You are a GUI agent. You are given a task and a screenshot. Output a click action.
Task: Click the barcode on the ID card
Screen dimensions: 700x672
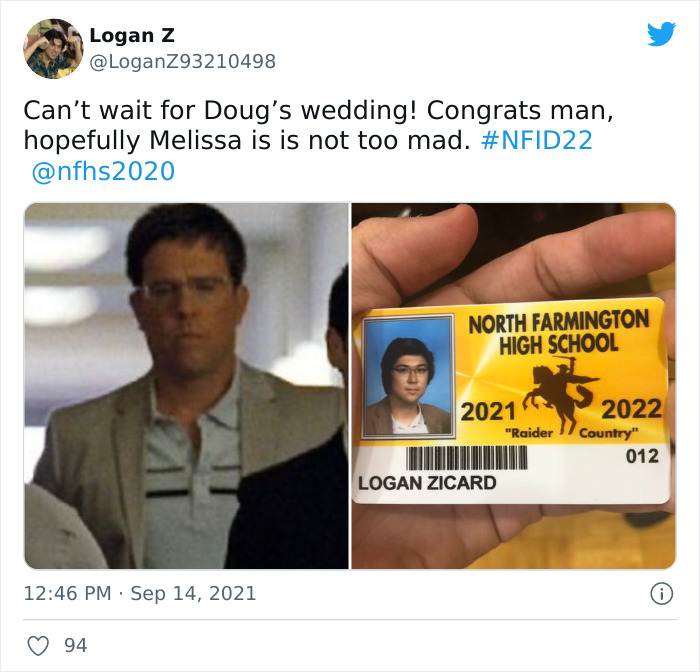(x=467, y=458)
